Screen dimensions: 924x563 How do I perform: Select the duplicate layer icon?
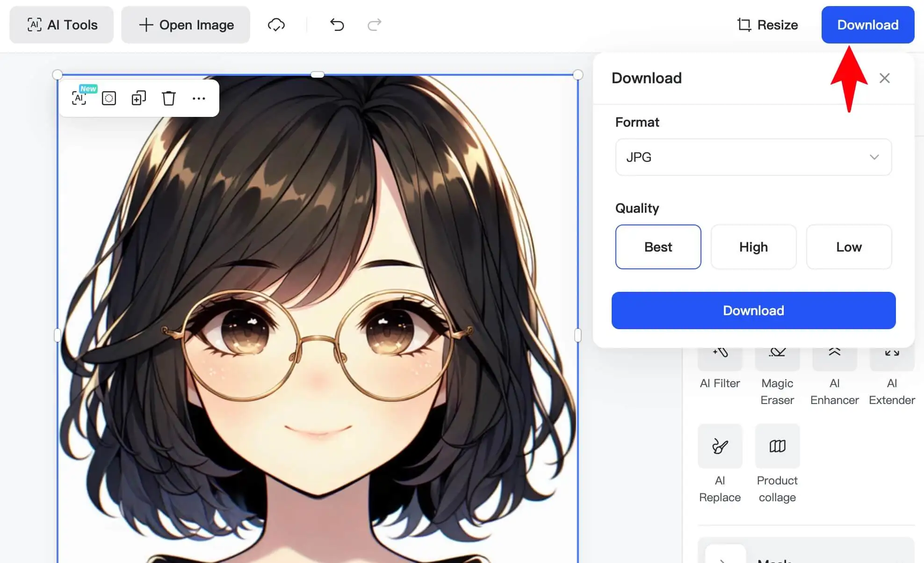138,98
